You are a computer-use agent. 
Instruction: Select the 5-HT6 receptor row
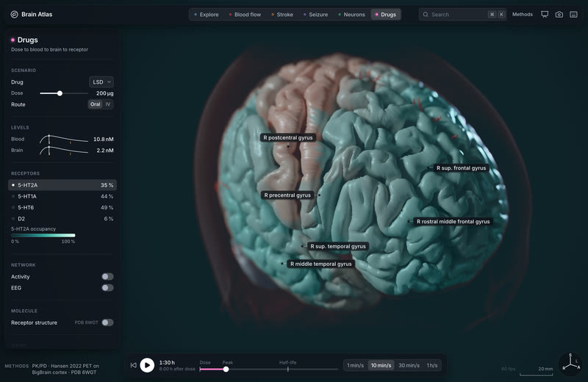pyautogui.click(x=62, y=207)
